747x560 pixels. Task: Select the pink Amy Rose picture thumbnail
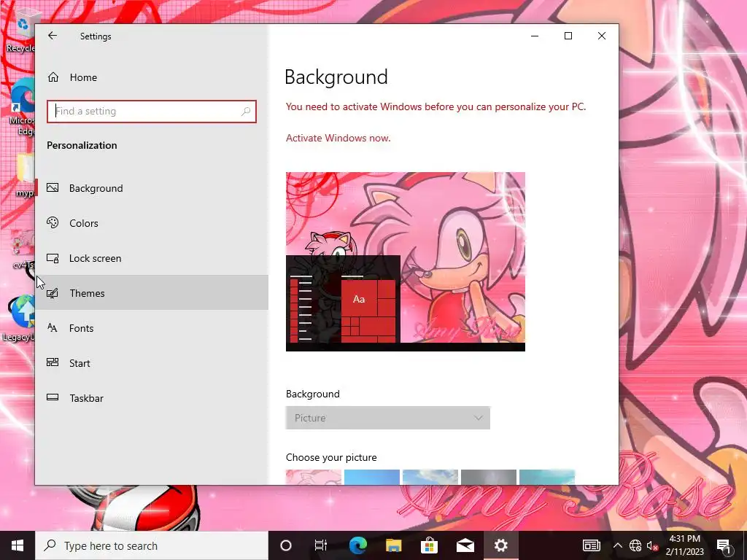tap(314, 477)
